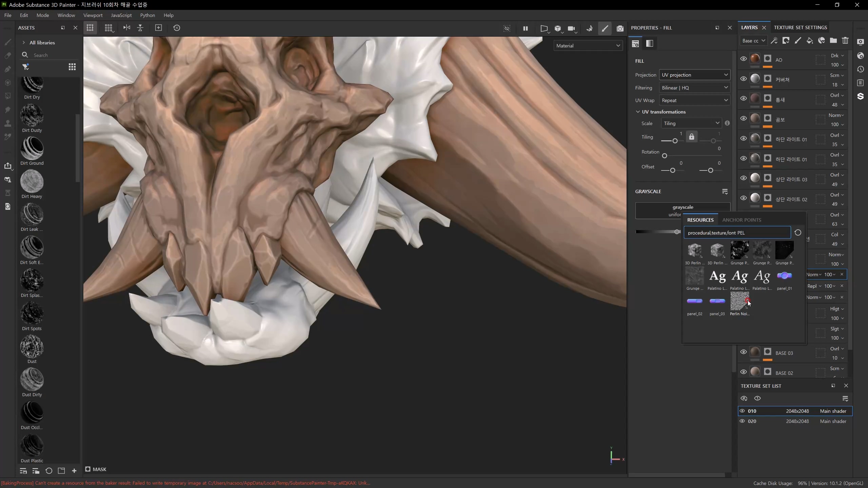The width and height of the screenshot is (868, 488).
Task: Collapse the UV transformations section
Action: pyautogui.click(x=638, y=112)
